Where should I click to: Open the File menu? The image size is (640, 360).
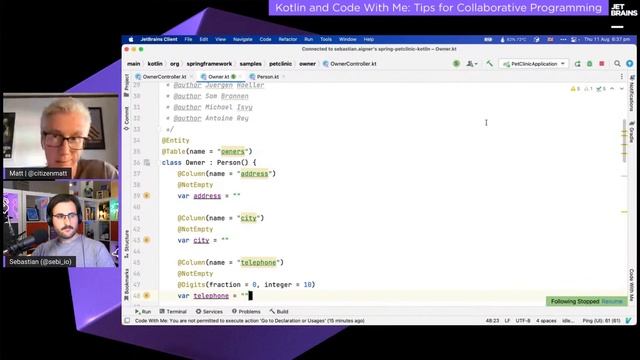point(188,40)
